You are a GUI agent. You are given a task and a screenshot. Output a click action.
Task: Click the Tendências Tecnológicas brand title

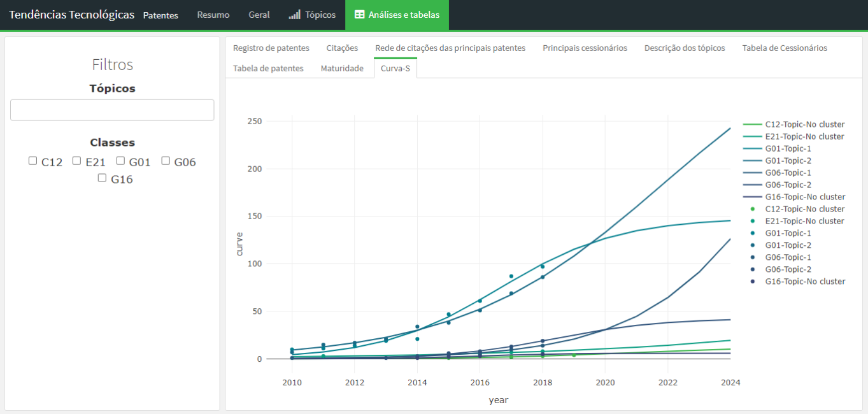71,15
